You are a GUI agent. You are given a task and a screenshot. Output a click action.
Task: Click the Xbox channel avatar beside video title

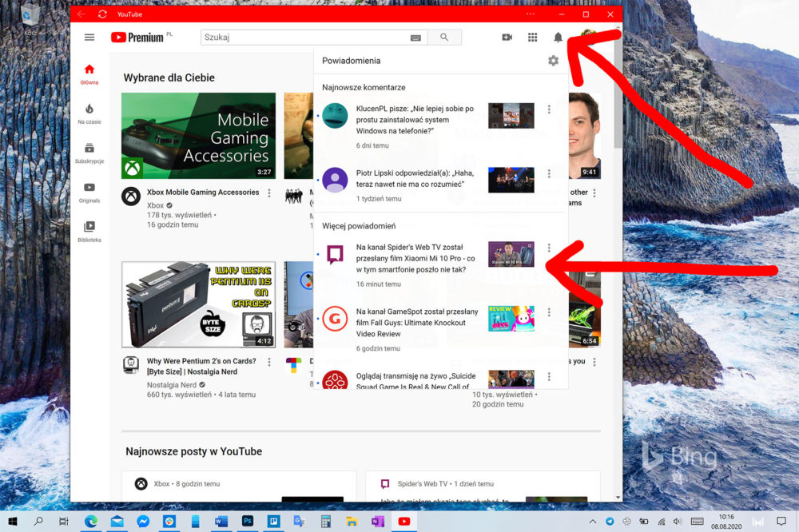131,197
